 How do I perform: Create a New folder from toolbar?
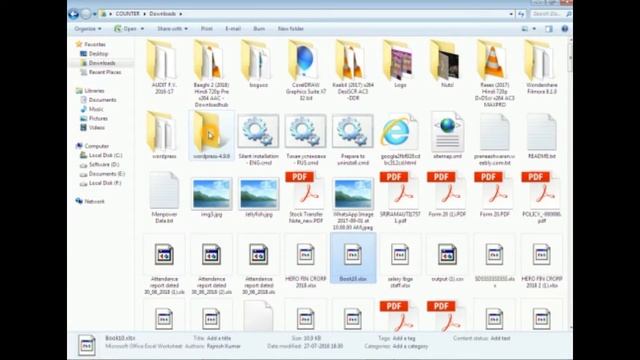[291, 29]
